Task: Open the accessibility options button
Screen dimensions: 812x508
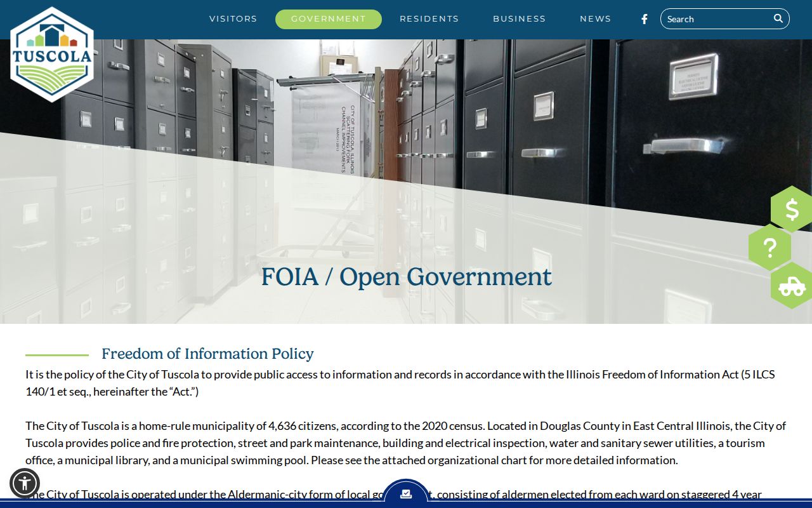Action: pyautogui.click(x=25, y=483)
